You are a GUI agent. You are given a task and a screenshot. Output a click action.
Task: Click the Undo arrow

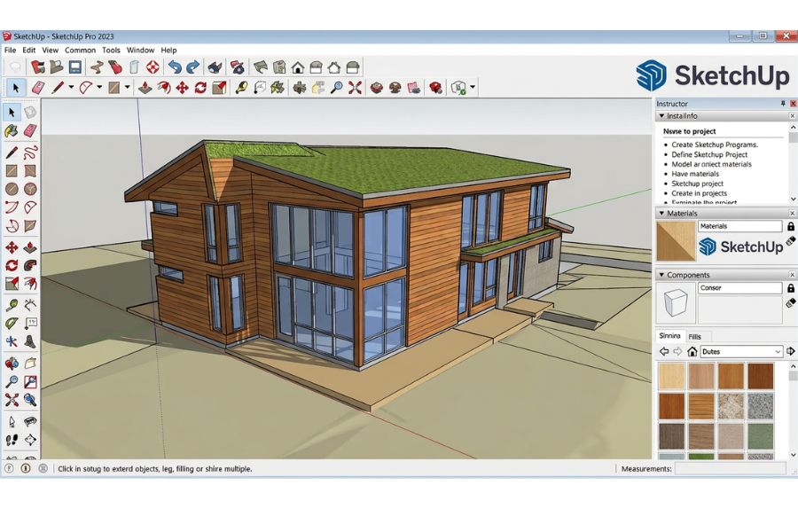click(175, 67)
